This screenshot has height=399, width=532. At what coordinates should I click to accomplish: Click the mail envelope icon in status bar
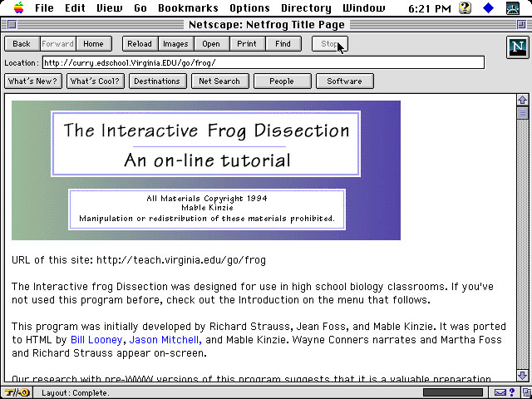[500, 392]
